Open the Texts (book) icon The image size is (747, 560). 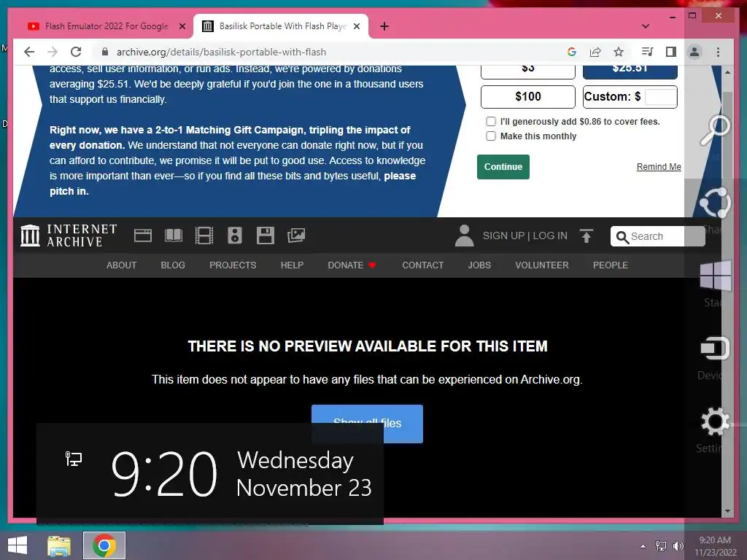click(x=174, y=236)
